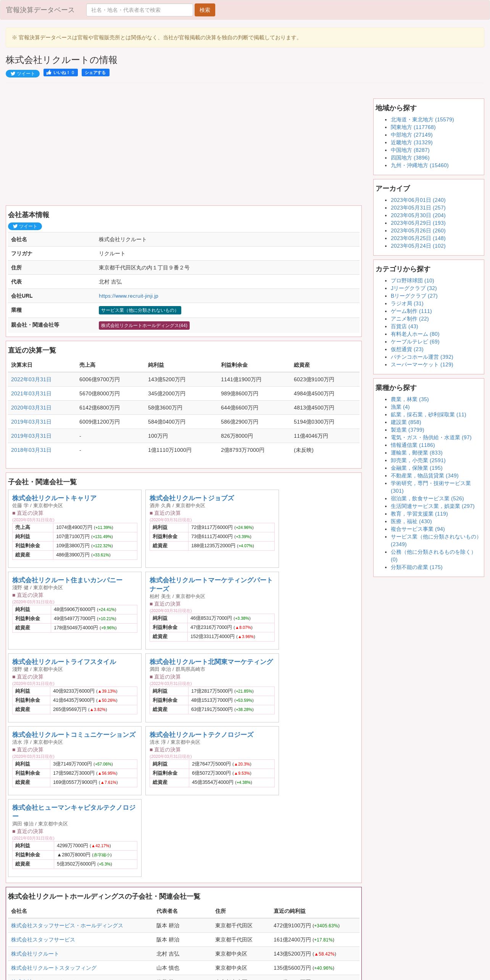This screenshot has height=980, width=490.
Task: Open プロ野球球団 category
Action: click(x=412, y=280)
